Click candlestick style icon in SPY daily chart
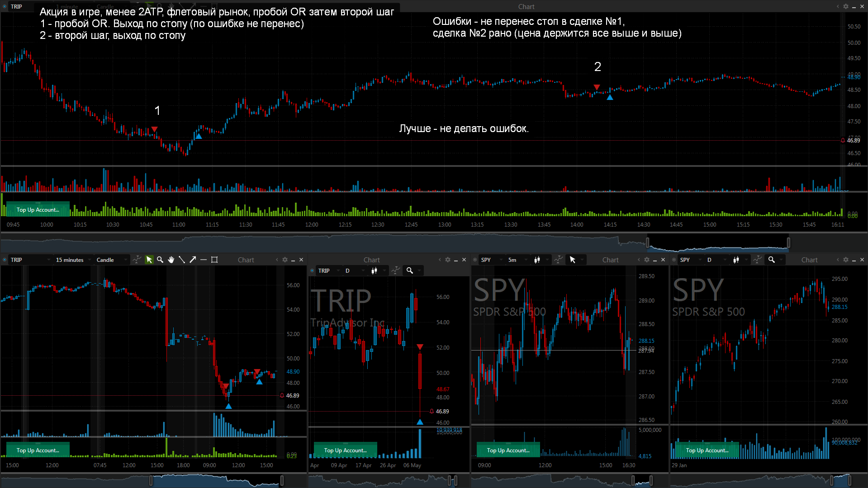The width and height of the screenshot is (868, 488). point(736,260)
